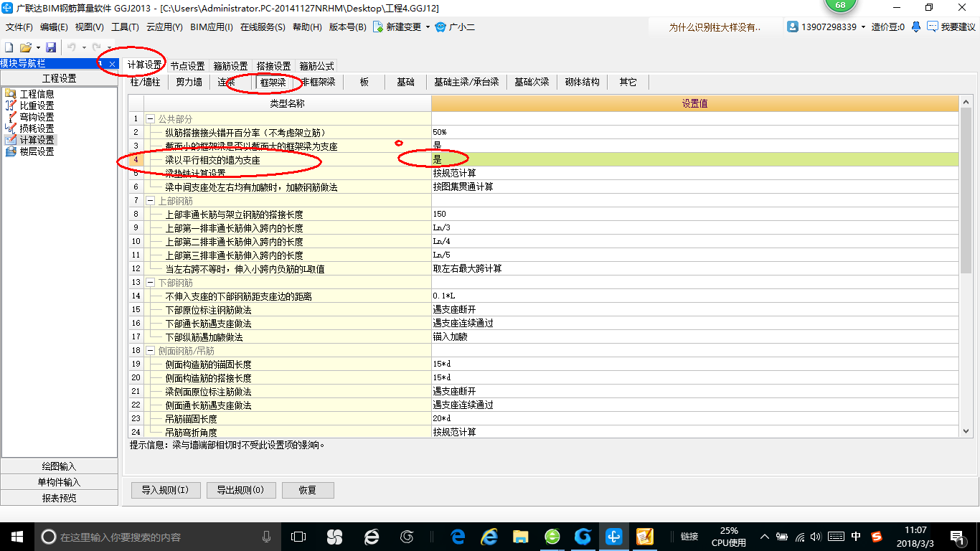
Task: Click value 150 in row 8
Action: (694, 214)
